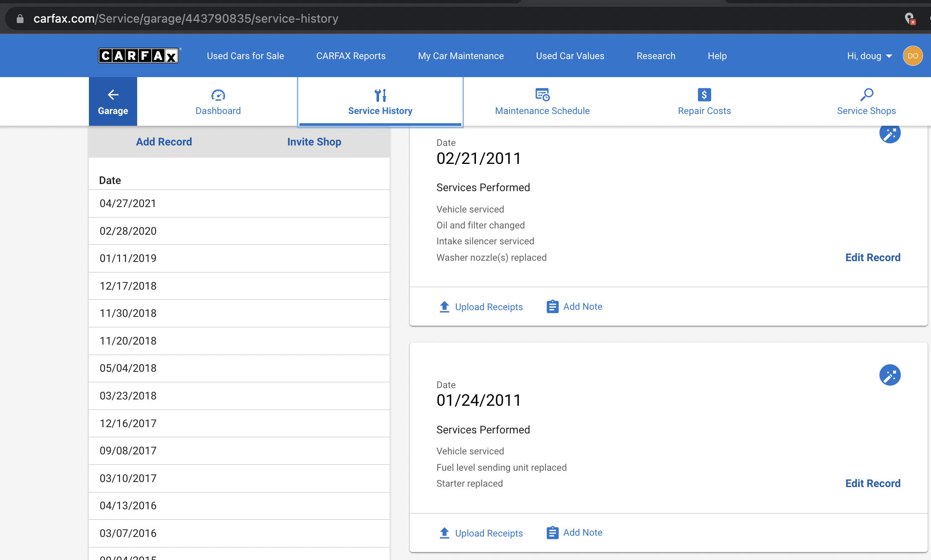Click the Add Record button

(x=164, y=142)
